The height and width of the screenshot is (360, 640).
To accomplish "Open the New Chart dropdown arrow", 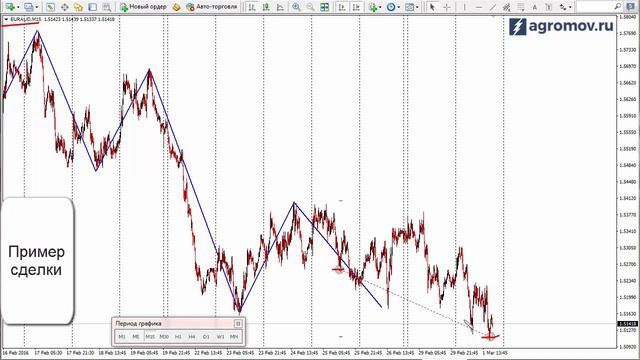I will 18,7.
